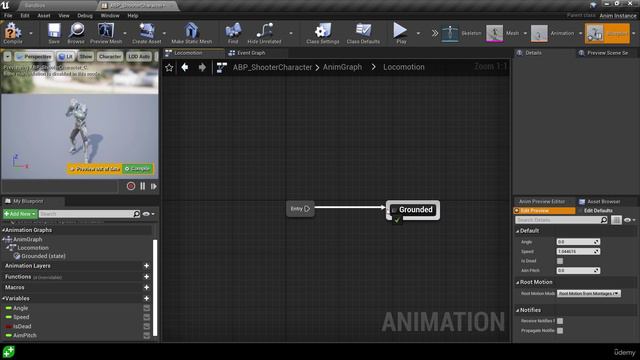Viewport: 640px width, 360px height.
Task: Toggle My Blueprint view options eye
Action: tap(148, 214)
